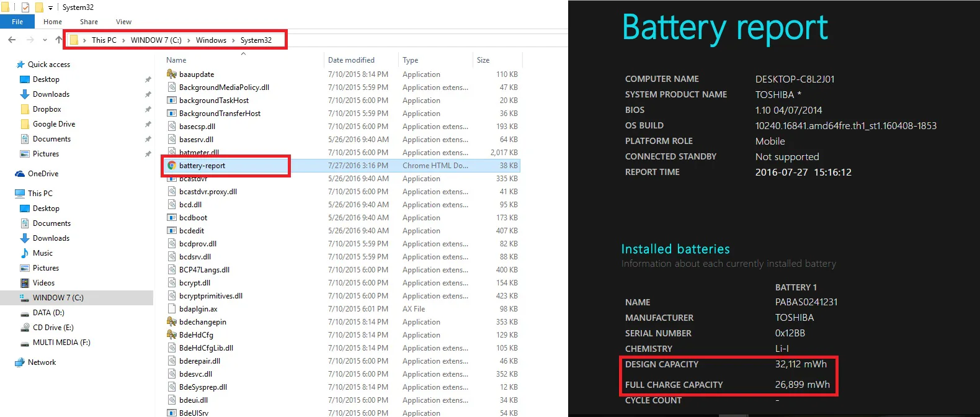Viewport: 980px width, 417px height.
Task: Open the Customize Quick Access Toolbar dropdown arrow
Action: pos(51,8)
